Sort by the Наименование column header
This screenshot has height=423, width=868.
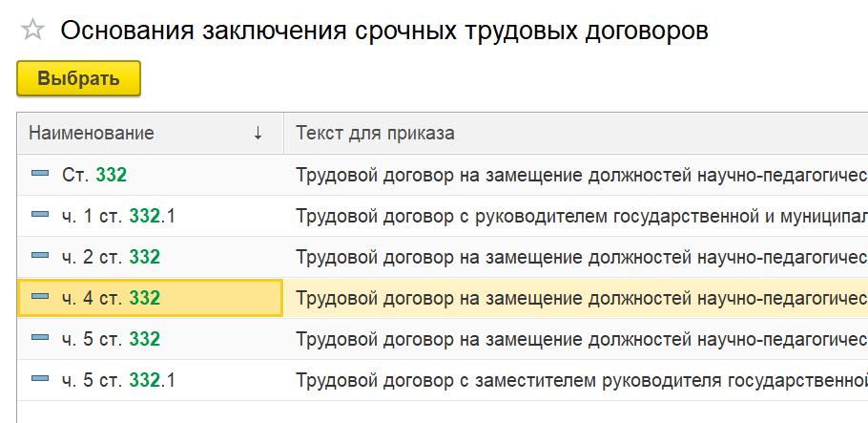coord(92,134)
